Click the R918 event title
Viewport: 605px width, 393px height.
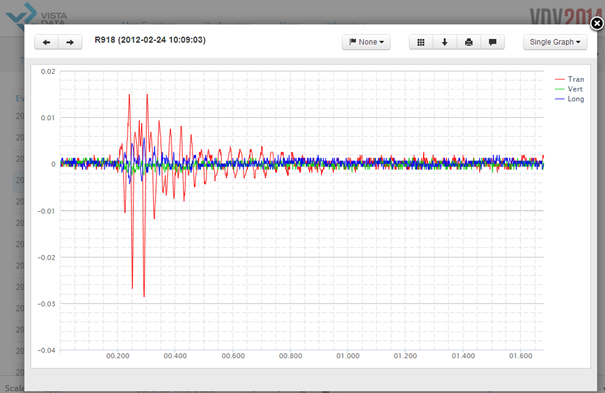click(150, 40)
